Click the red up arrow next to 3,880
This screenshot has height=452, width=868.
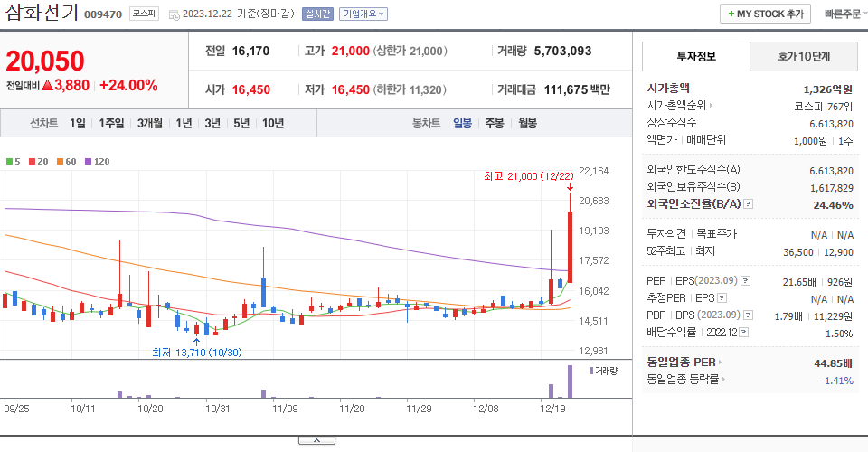47,86
